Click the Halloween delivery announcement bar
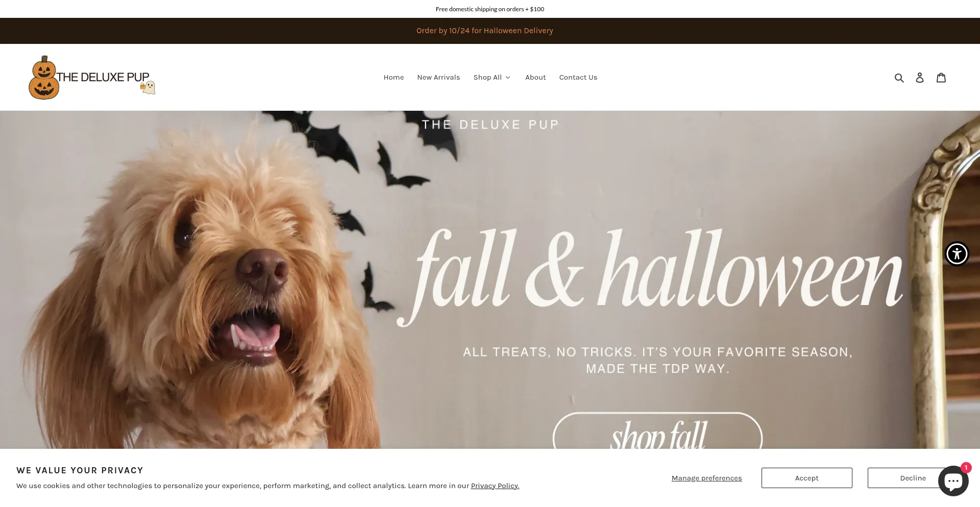The width and height of the screenshot is (980, 507). (x=484, y=31)
